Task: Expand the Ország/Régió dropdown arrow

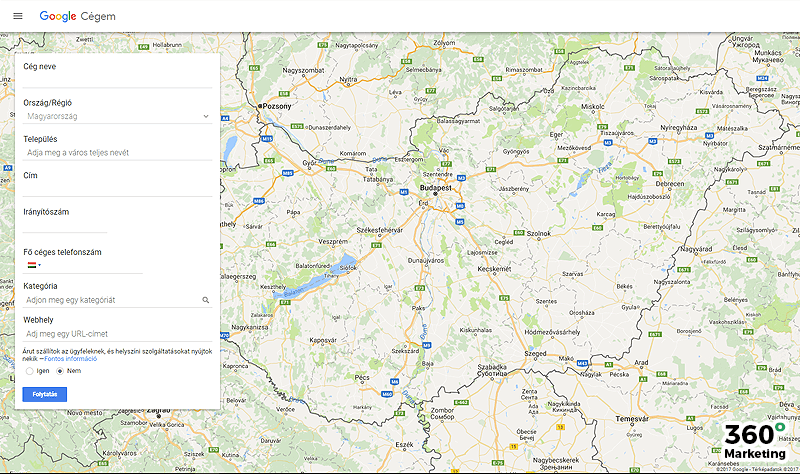Action: [206, 116]
